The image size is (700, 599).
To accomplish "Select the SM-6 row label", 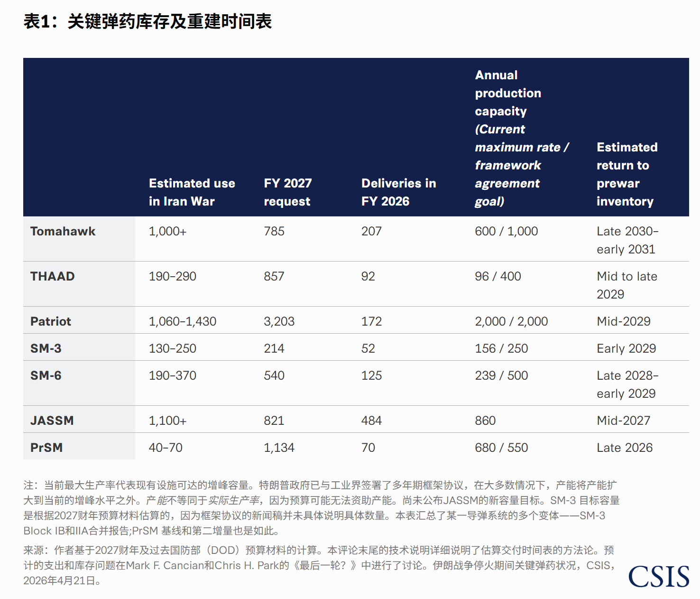I will click(x=46, y=375).
